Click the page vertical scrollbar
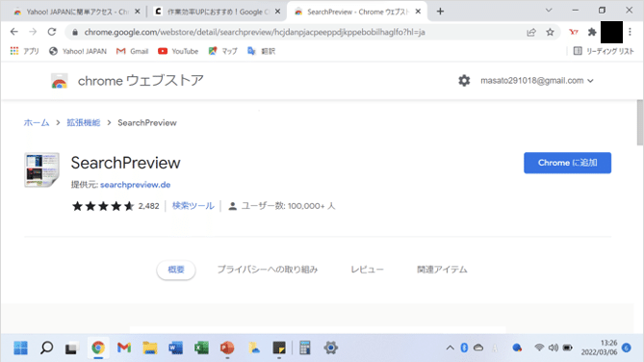The width and height of the screenshot is (644, 362). 640,122
